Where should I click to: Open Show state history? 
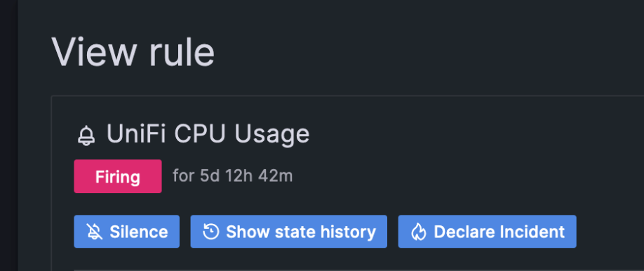pyautogui.click(x=289, y=232)
